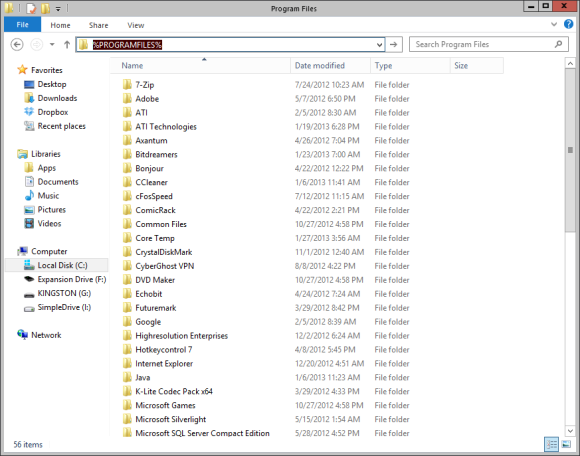Viewport: 580px width, 456px height.
Task: Click the search magnifier icon
Action: coord(559,44)
